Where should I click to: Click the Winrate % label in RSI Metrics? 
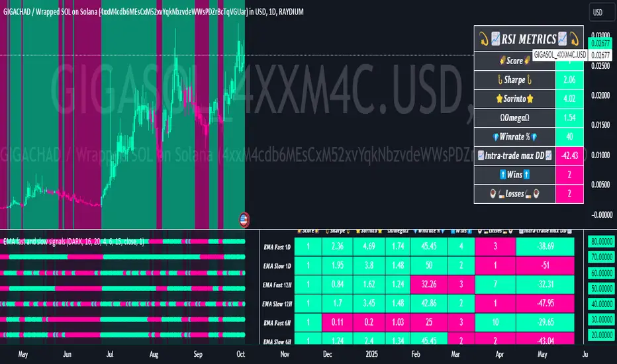(514, 136)
